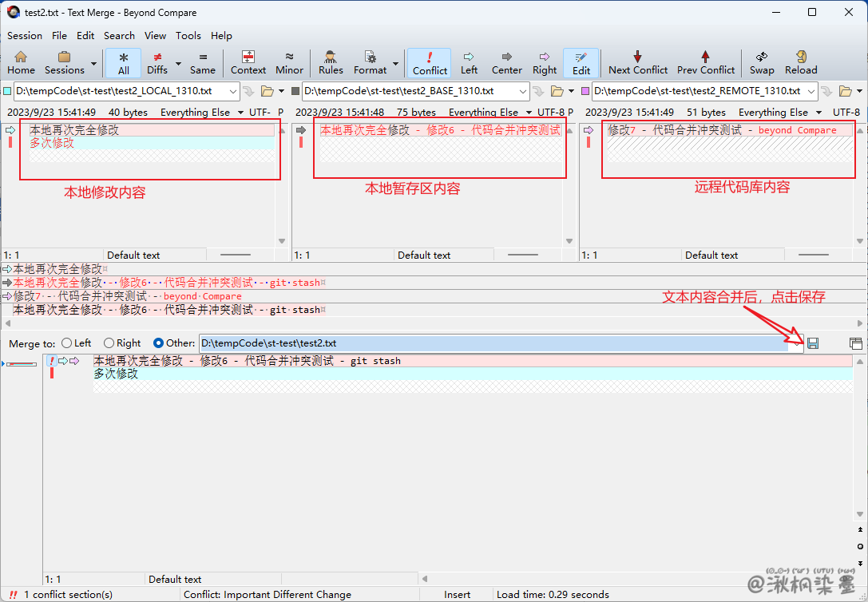Open the Tools menu
Viewport: 868px width, 602px height.
click(x=188, y=35)
